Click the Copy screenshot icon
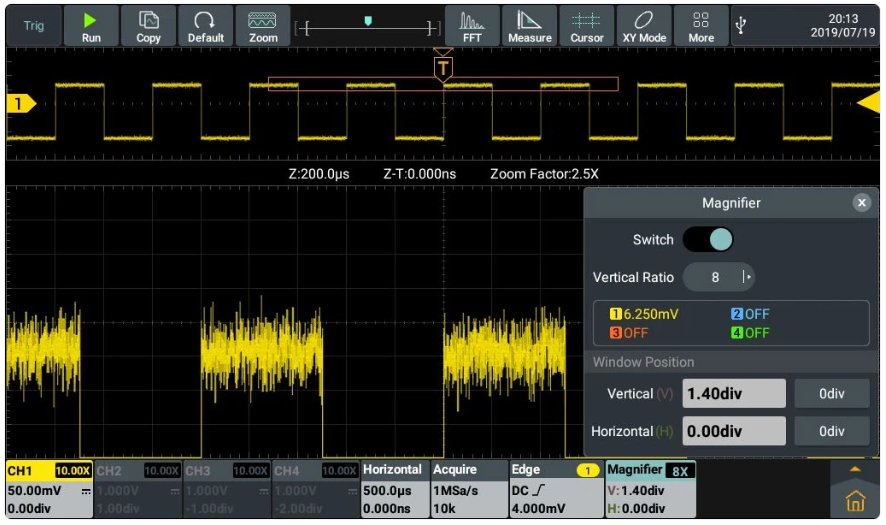The image size is (886, 525). (x=149, y=26)
